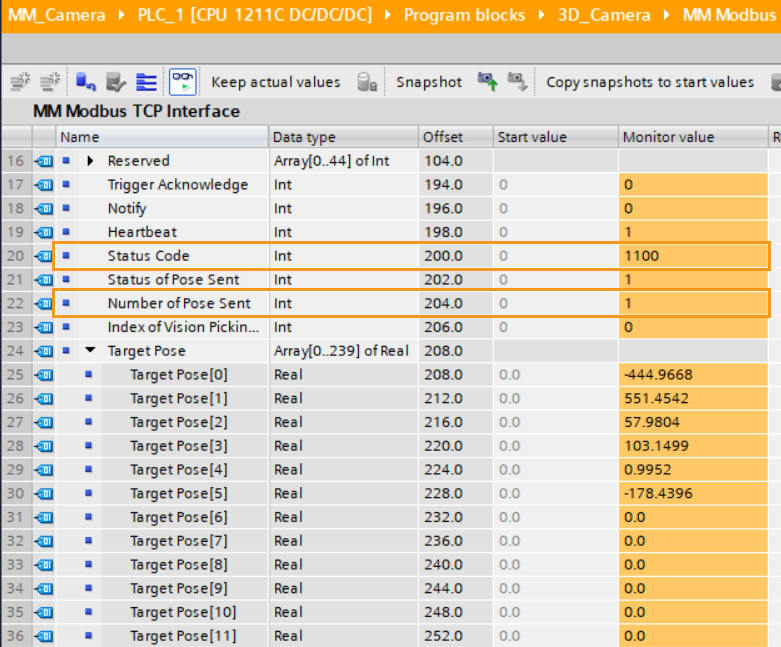Click the camera icon with gray arrow

[517, 82]
